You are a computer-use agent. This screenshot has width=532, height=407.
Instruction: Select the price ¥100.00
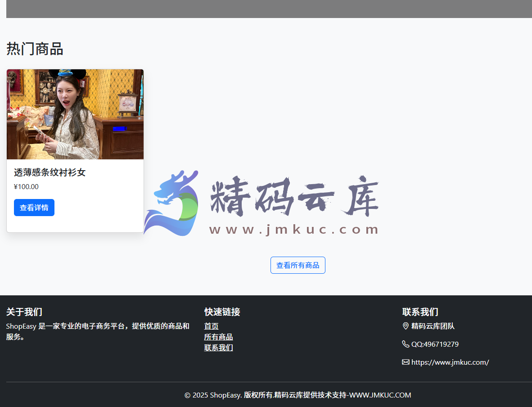pos(26,187)
